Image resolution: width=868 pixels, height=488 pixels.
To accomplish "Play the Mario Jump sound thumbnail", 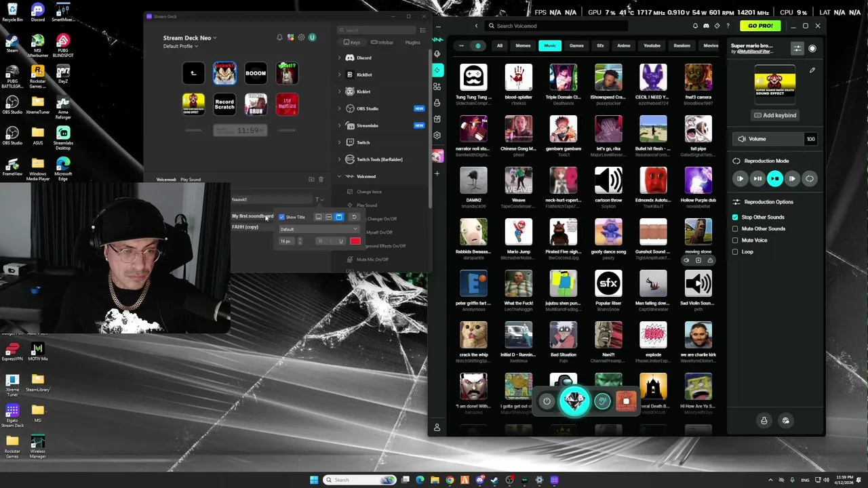I will (518, 232).
